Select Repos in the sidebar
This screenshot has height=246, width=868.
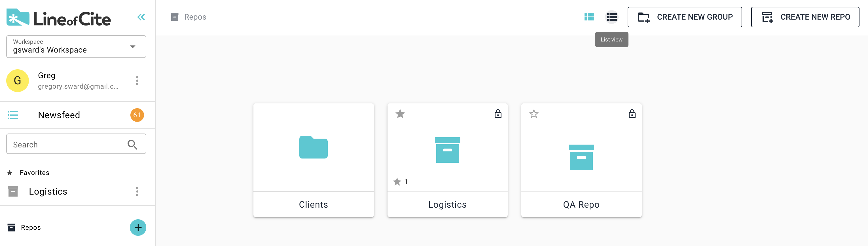[x=31, y=228]
